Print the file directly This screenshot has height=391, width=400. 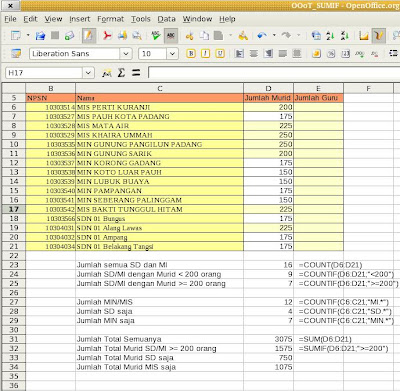coord(122,35)
